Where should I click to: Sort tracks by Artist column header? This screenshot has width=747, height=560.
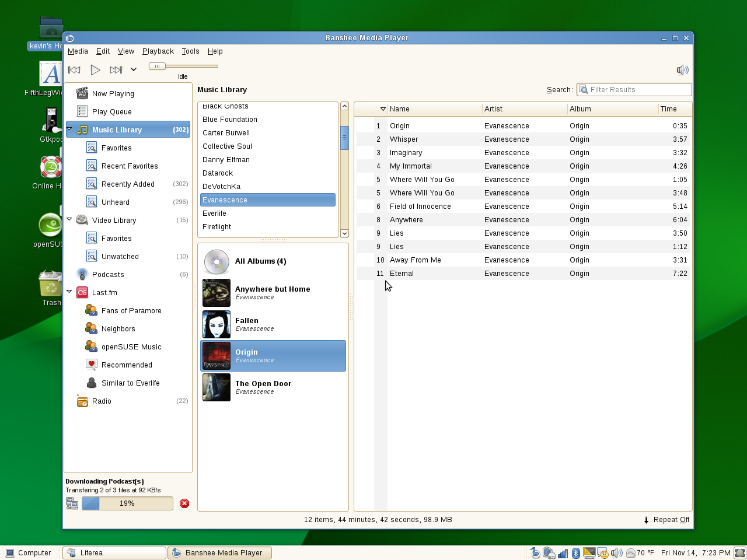click(x=525, y=109)
